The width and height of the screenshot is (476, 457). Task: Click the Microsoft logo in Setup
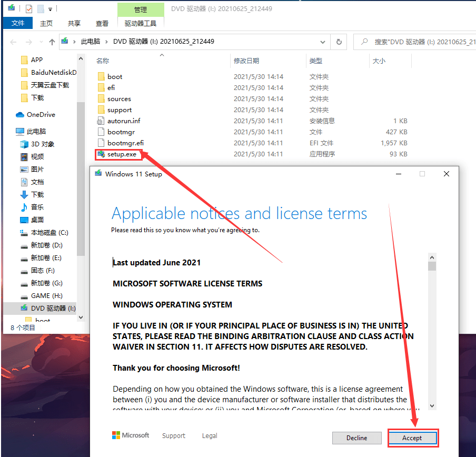[x=131, y=435]
